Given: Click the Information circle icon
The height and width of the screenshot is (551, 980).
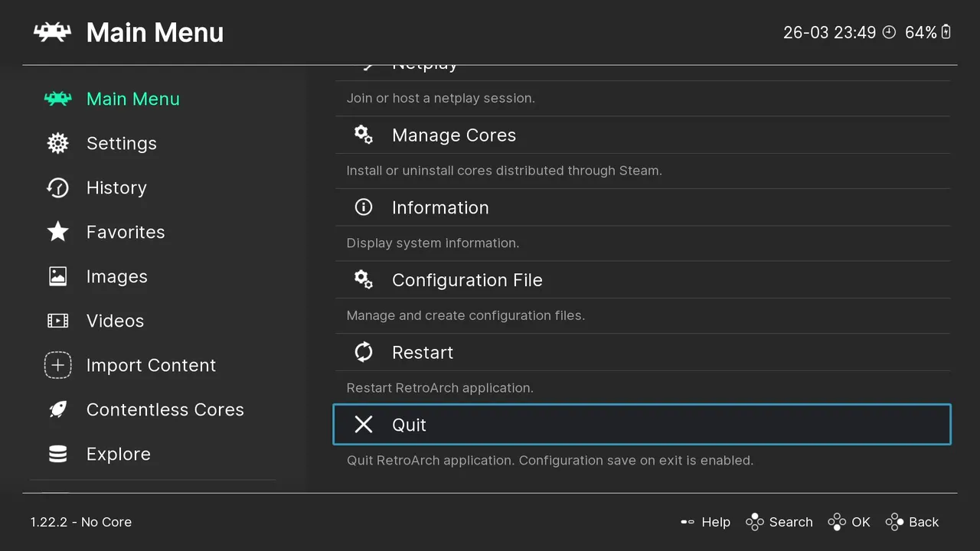Looking at the screenshot, I should point(364,207).
